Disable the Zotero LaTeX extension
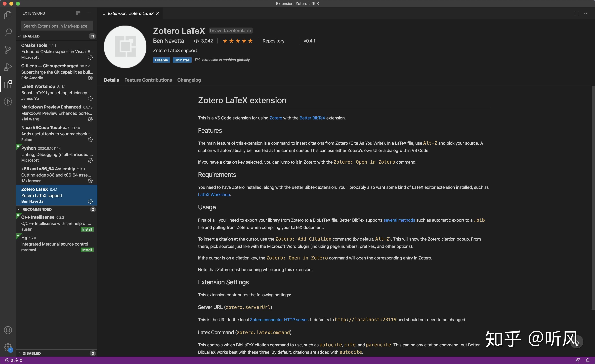Screen dimensions: 595x364 161,60
